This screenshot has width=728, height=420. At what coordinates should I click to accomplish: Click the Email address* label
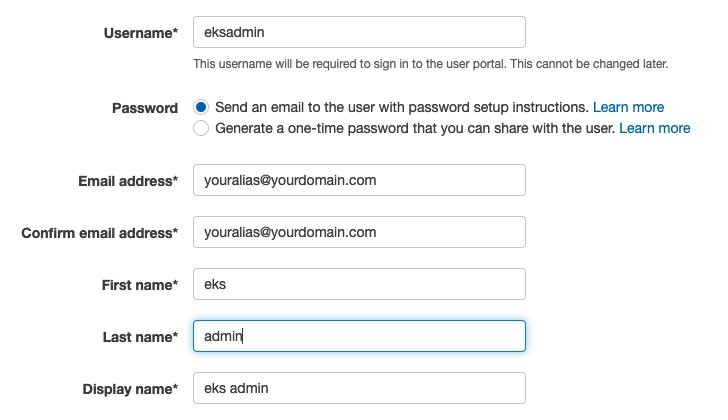tap(128, 181)
